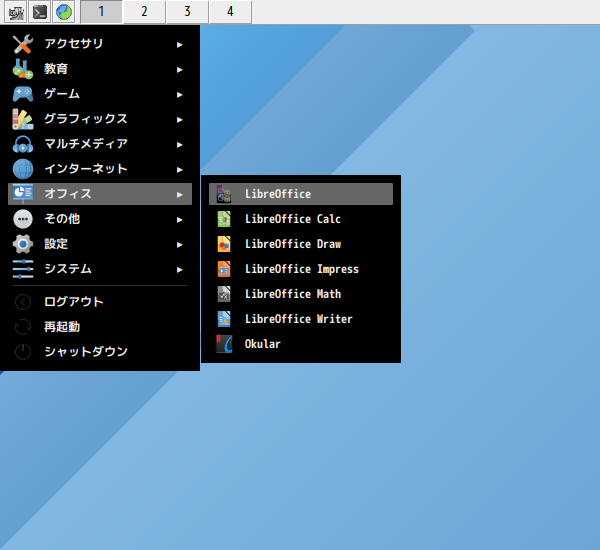Click the グラフィックス palette icon
The image size is (600, 550).
pyautogui.click(x=23, y=119)
